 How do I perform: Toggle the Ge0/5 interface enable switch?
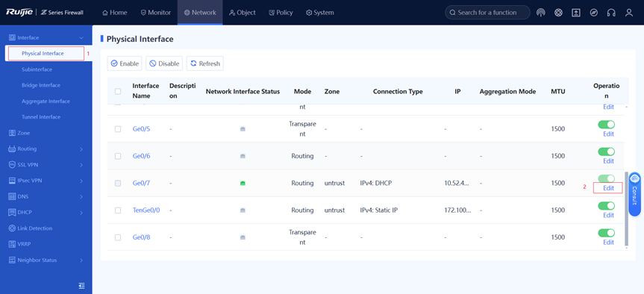pos(606,125)
